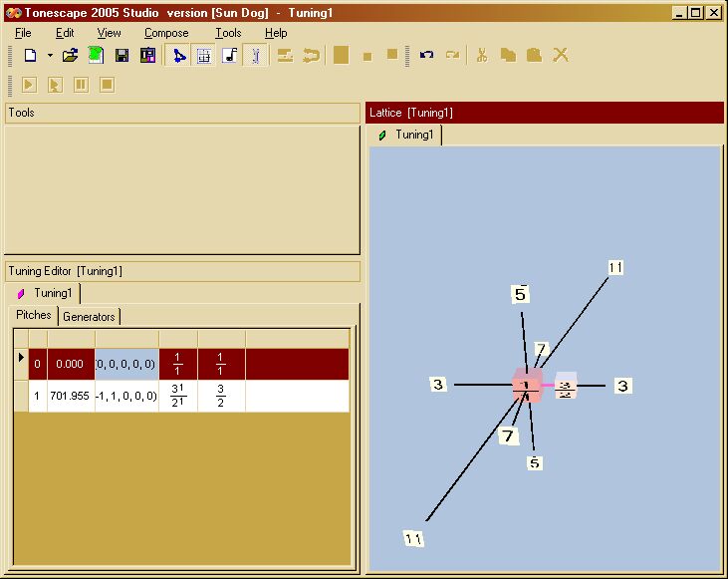Click the upper 11 axis label in lattice
The image size is (728, 579).
tap(615, 268)
